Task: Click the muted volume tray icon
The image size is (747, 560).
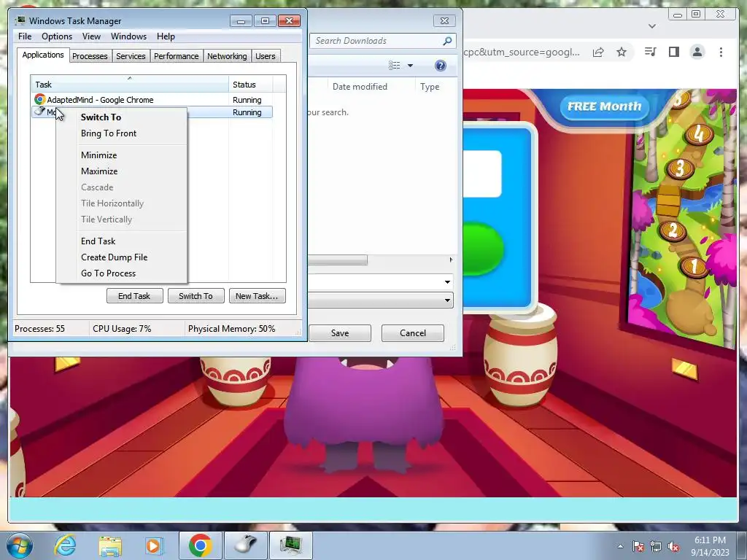Action: click(x=673, y=546)
